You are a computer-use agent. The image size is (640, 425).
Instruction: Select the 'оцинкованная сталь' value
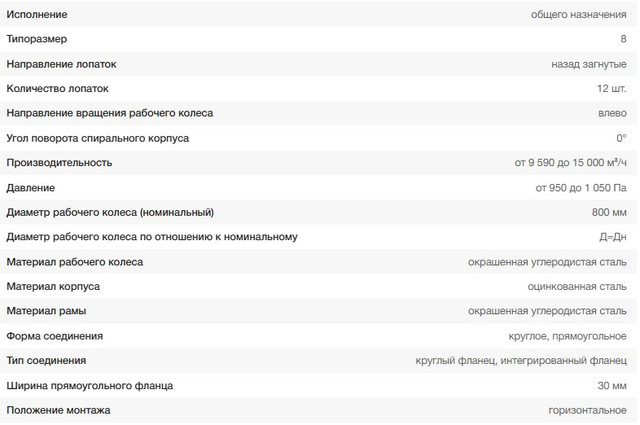click(577, 286)
